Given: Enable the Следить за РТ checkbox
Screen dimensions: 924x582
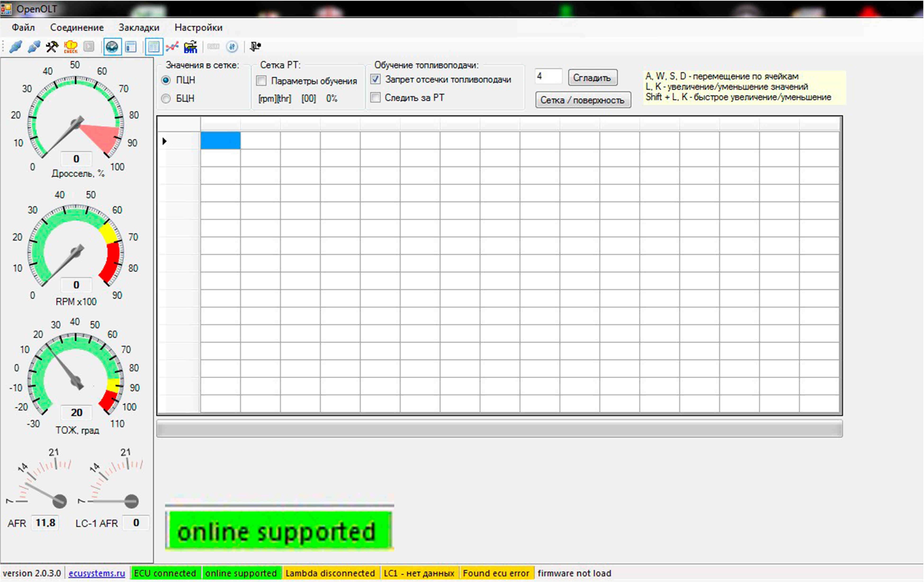Looking at the screenshot, I should [x=375, y=97].
